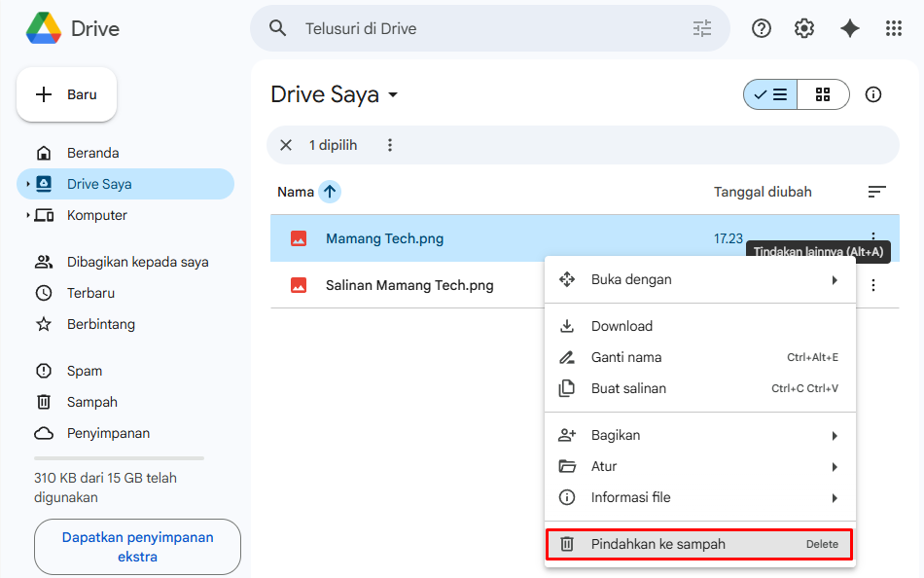Open more actions for Salinan Mamang Tech.png

click(873, 285)
